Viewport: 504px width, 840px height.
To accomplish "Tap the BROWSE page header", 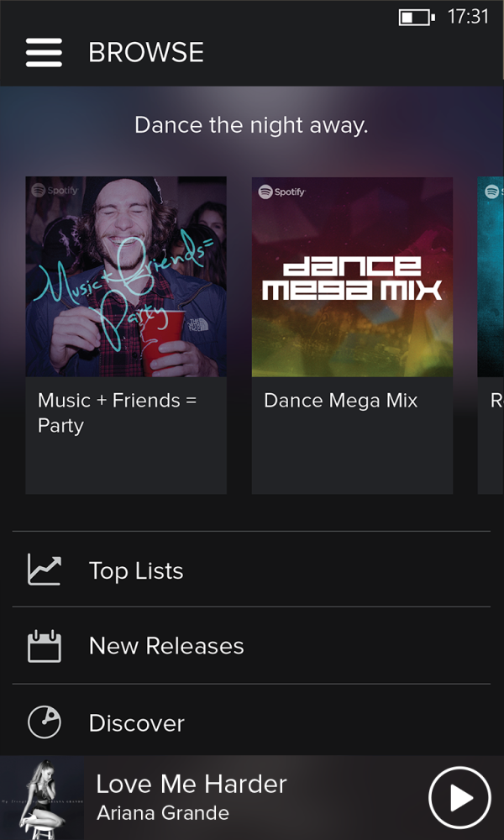I will point(146,52).
